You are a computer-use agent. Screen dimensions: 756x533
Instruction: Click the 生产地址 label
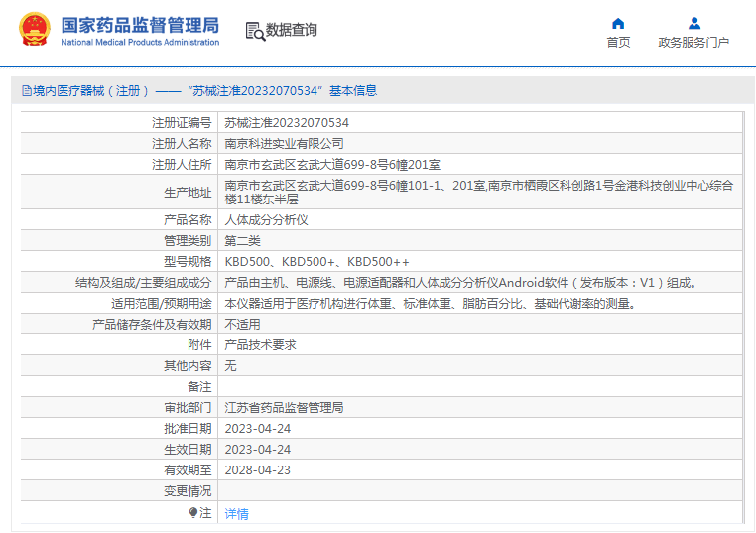(188, 193)
